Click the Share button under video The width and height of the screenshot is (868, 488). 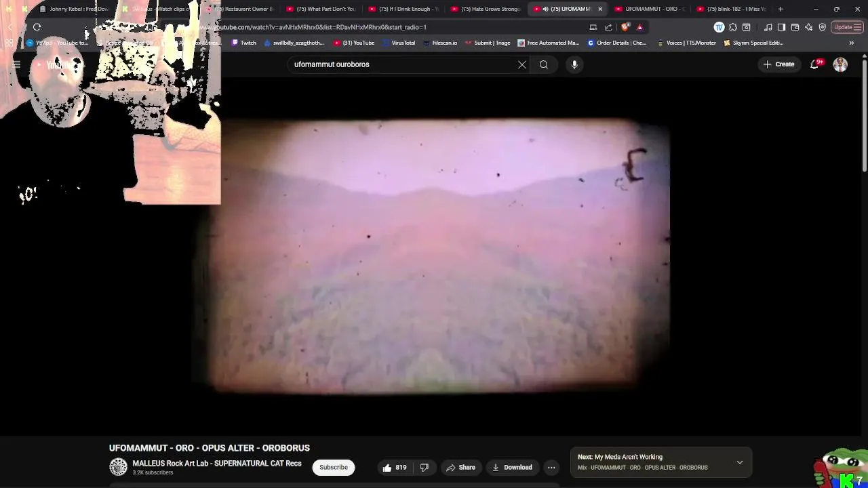460,468
